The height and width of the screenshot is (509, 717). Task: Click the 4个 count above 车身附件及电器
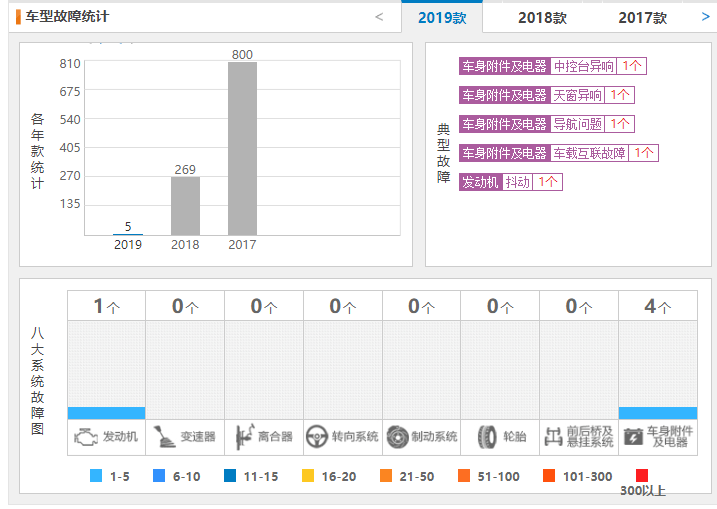click(658, 306)
